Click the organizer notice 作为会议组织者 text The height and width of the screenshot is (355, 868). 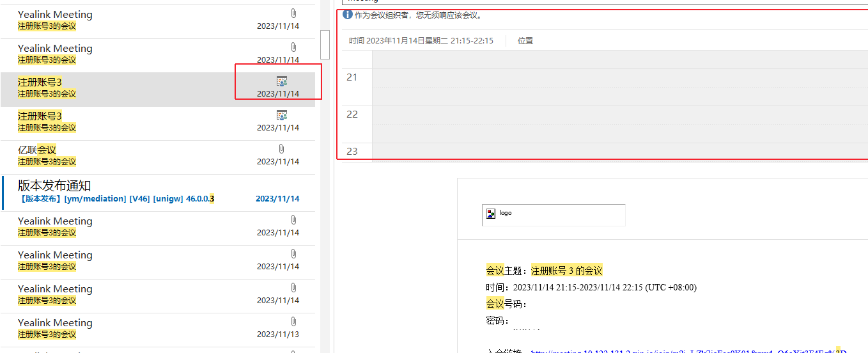(x=419, y=15)
